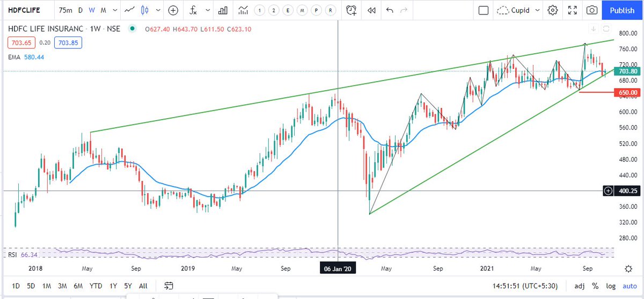Viewport: 644px width, 299px height.
Task: Set range to 6M
Action: [78, 286]
